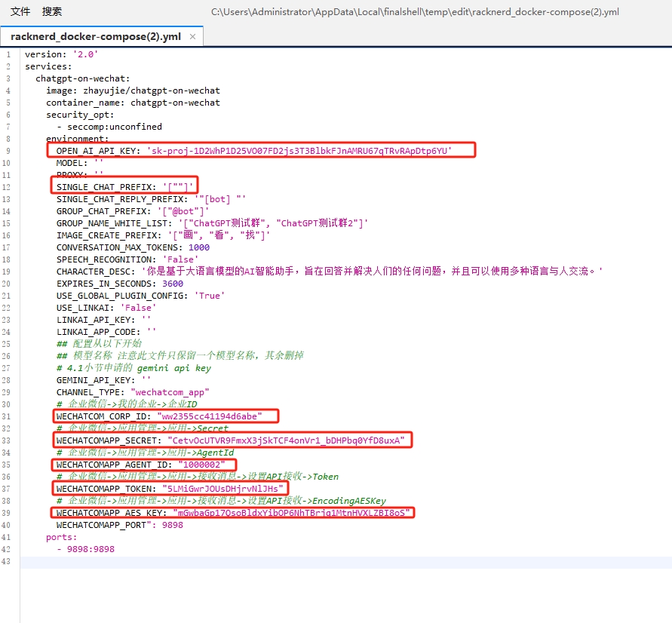
Task: Click the SINGLE_CHAT_PREFIX line
Action: point(124,187)
